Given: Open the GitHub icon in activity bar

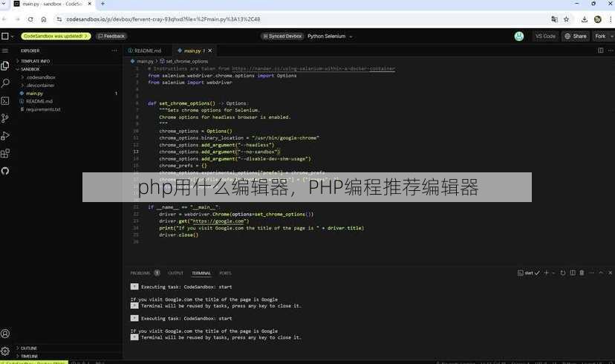Looking at the screenshot, I should tap(5, 171).
